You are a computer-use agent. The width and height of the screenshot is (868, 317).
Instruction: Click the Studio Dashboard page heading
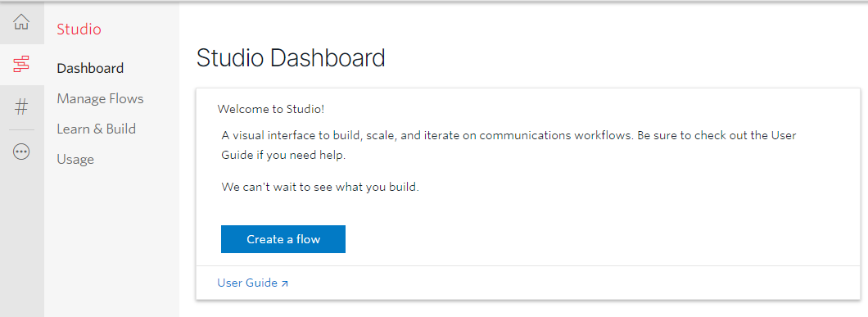click(291, 58)
